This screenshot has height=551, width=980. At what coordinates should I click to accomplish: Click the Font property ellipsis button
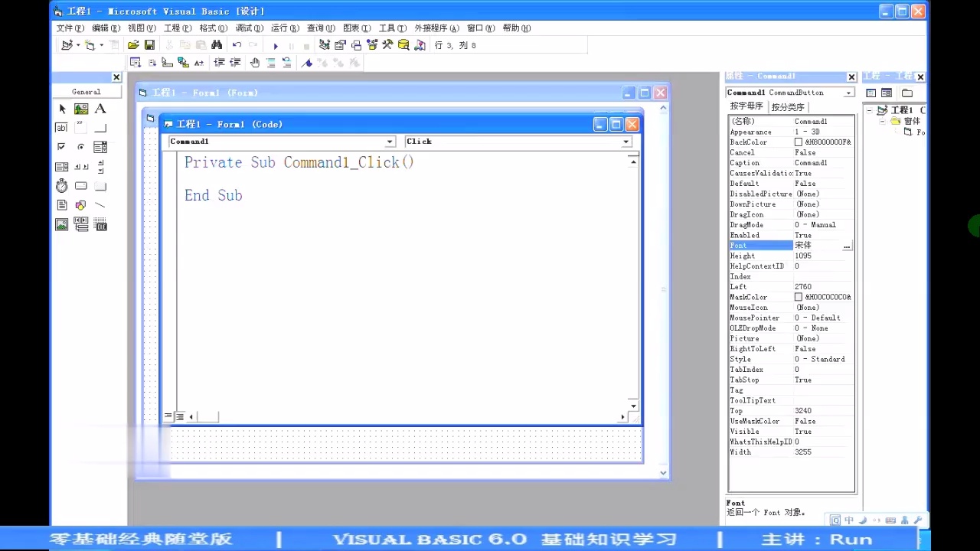pos(847,246)
